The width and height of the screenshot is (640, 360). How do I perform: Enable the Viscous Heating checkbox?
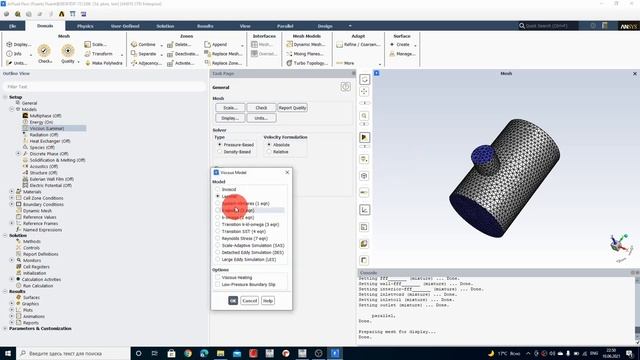pyautogui.click(x=218, y=278)
